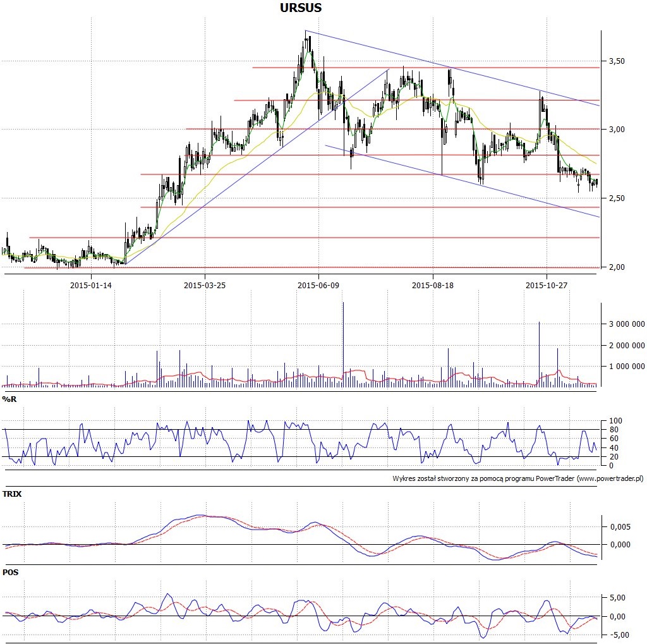The image size is (647, 644).
Task: Click the URSUS chart title
Action: tap(300, 8)
